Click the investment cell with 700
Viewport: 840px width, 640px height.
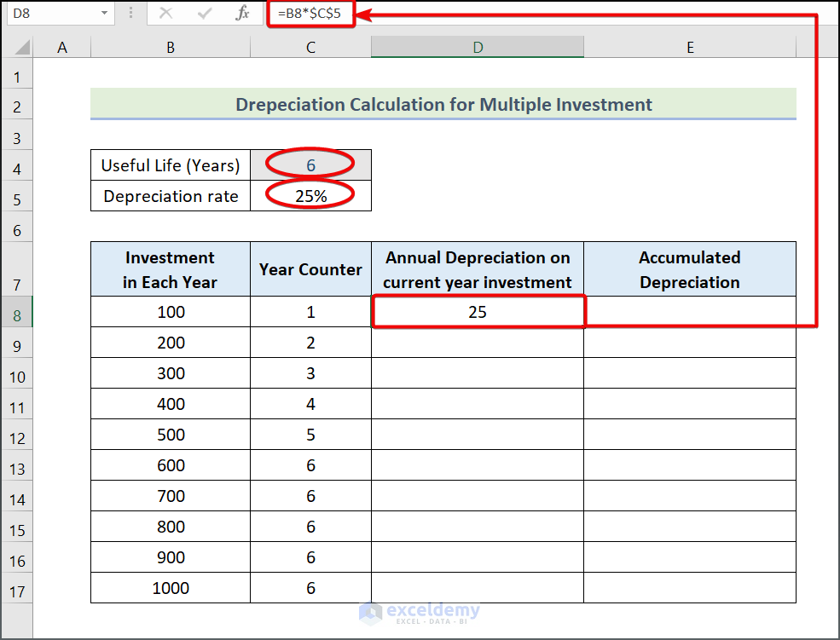(171, 495)
